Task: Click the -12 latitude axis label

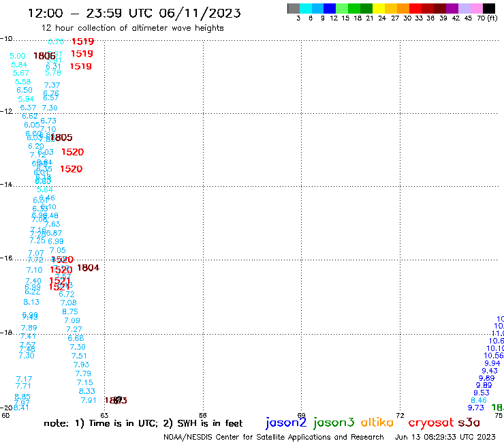Action: pyautogui.click(x=6, y=111)
